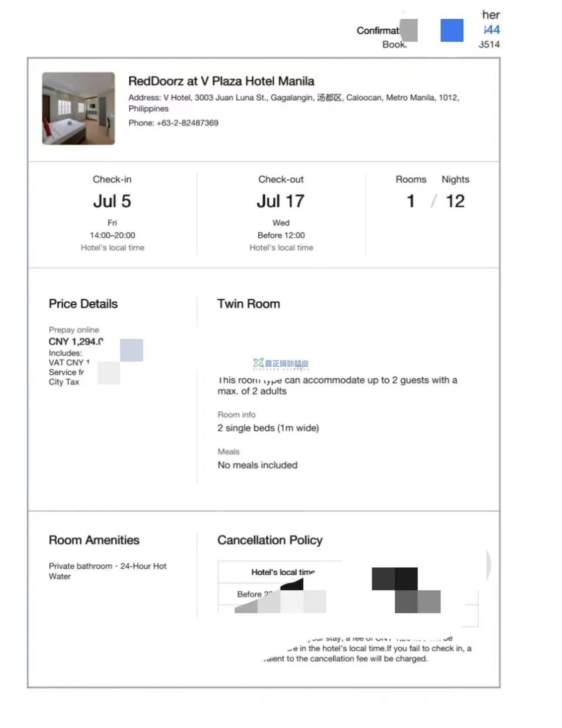Click the Cancellation Policy heading
The width and height of the screenshot is (562, 728).
[270, 540]
